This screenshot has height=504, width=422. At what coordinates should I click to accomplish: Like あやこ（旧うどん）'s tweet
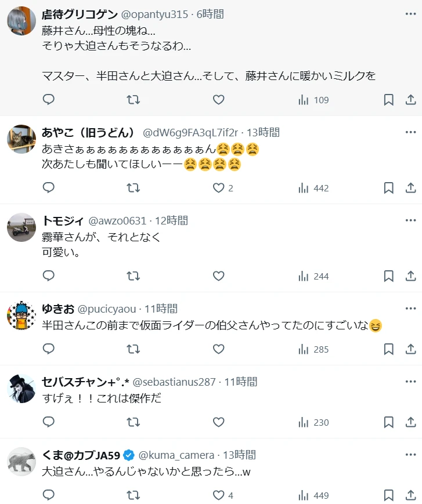pos(218,188)
